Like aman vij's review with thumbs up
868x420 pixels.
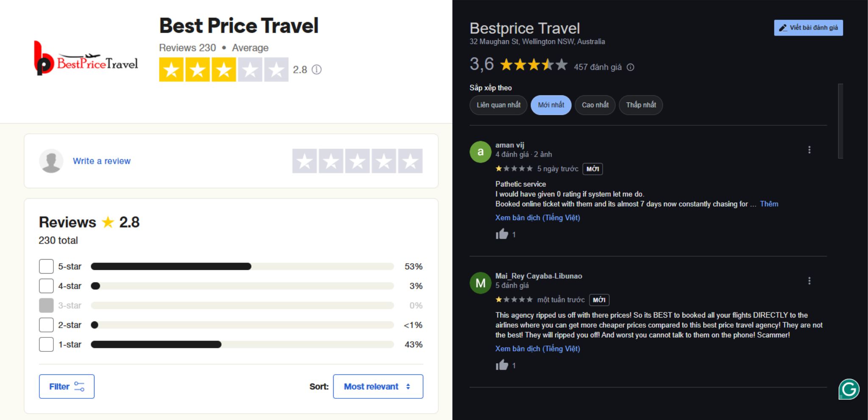(x=502, y=233)
